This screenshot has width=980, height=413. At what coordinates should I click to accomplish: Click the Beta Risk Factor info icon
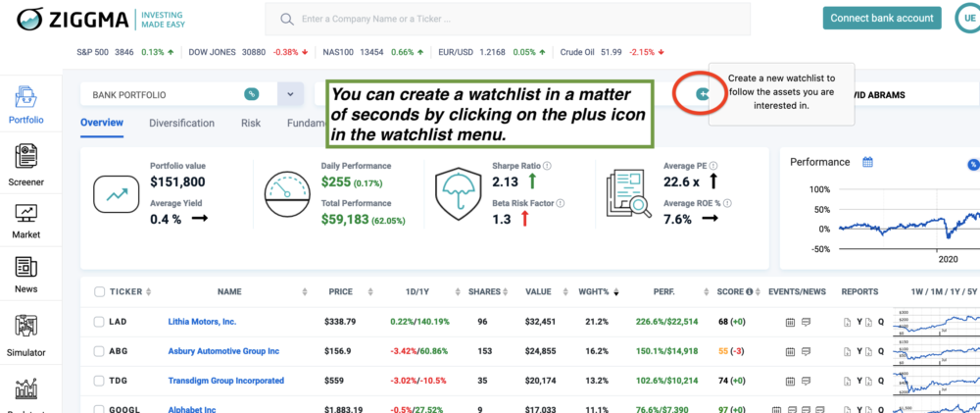561,203
